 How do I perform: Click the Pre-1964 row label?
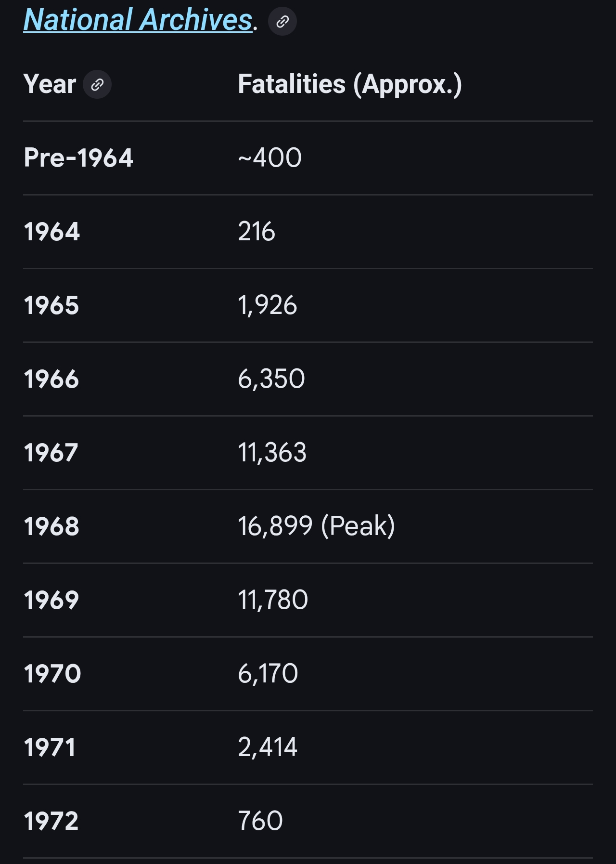coord(78,158)
